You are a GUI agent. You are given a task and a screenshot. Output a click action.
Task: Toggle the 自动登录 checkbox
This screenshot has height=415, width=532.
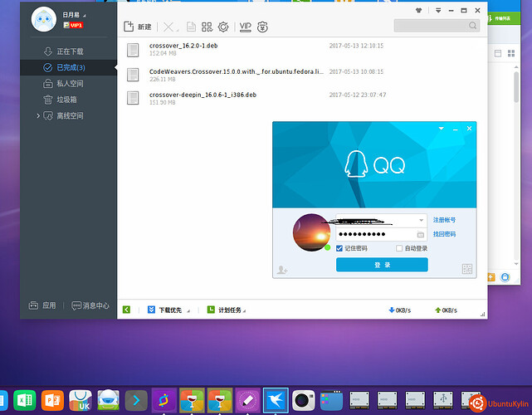tap(399, 248)
